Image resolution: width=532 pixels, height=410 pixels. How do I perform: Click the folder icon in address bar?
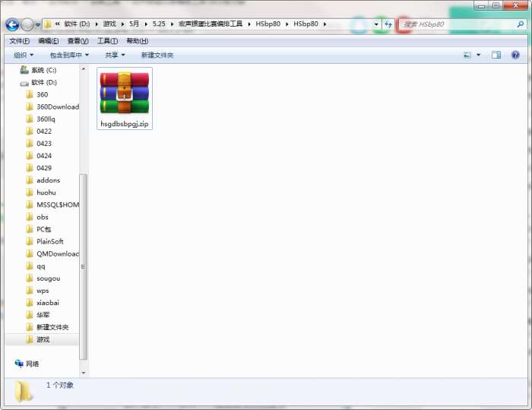point(48,24)
